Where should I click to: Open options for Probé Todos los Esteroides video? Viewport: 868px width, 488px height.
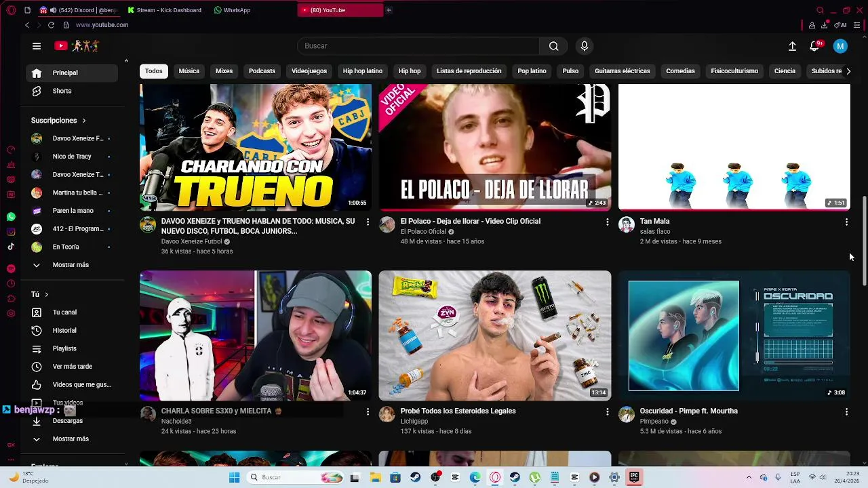(x=607, y=411)
